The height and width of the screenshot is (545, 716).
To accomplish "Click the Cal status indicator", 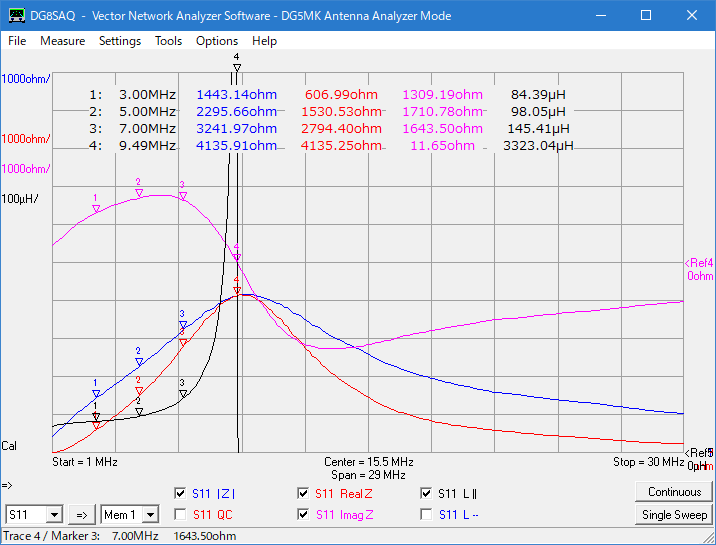I will pyautogui.click(x=9, y=446).
